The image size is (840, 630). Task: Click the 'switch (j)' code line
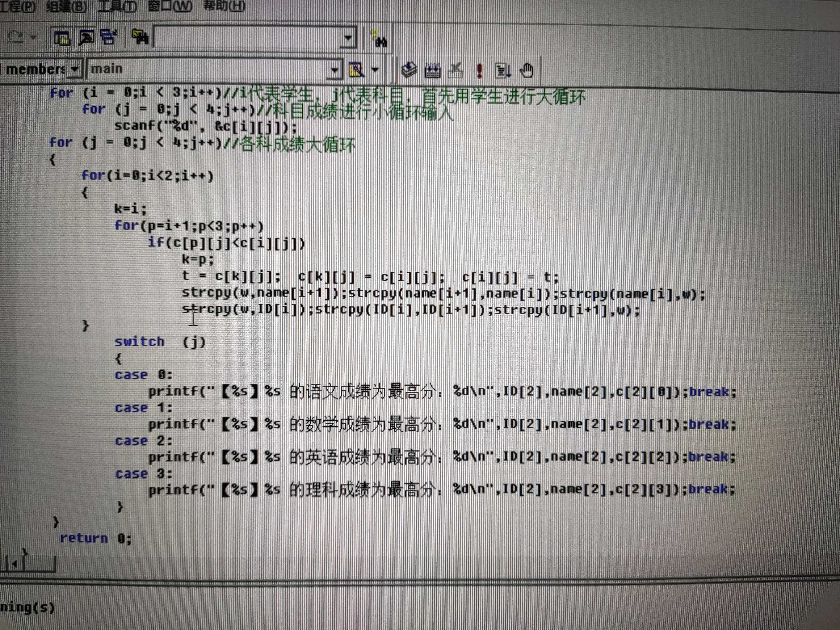tap(160, 342)
